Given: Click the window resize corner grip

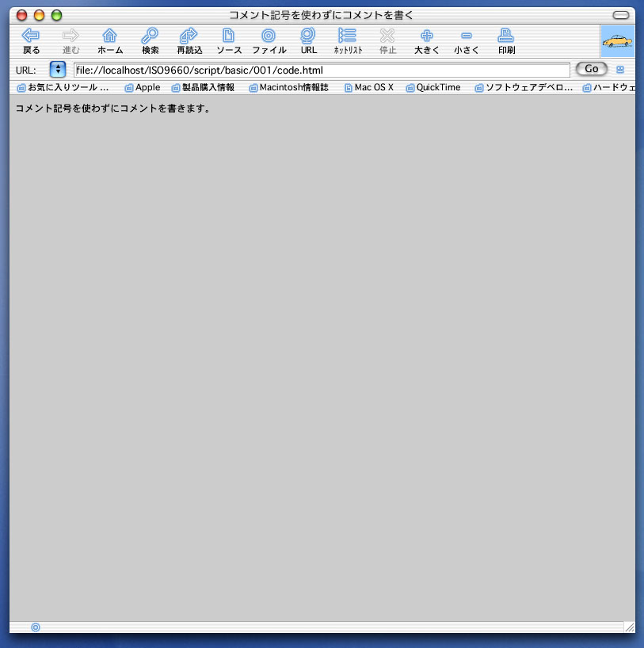Looking at the screenshot, I should (x=630, y=627).
